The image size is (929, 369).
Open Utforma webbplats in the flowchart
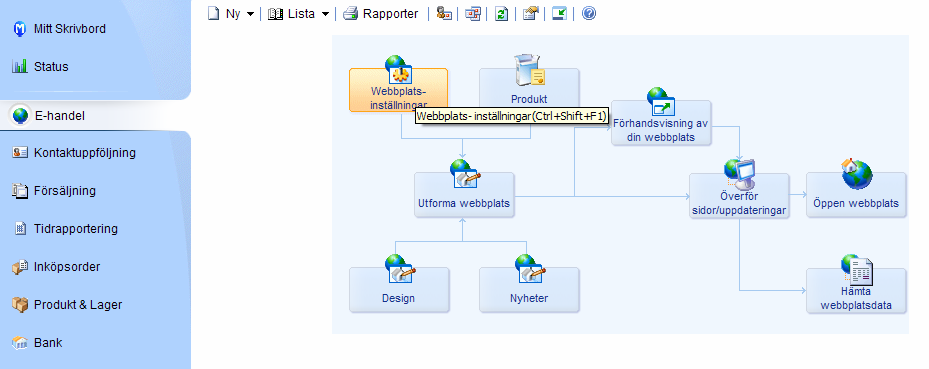click(x=464, y=195)
